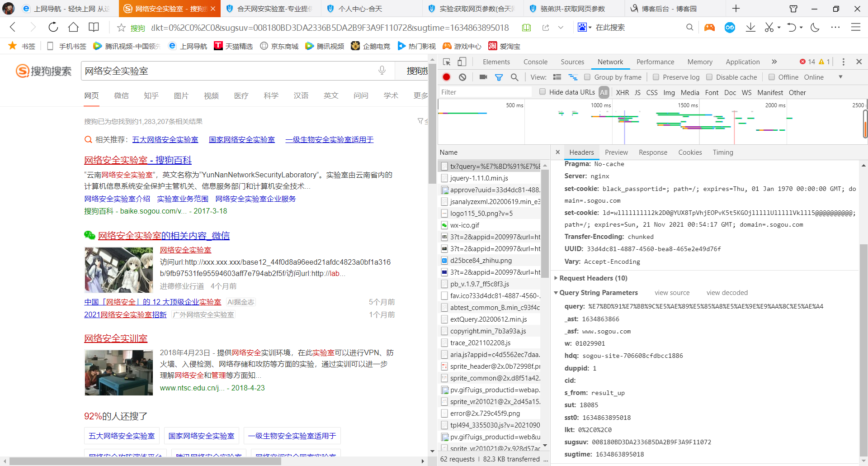Open the network search magnifier icon

pyautogui.click(x=514, y=77)
